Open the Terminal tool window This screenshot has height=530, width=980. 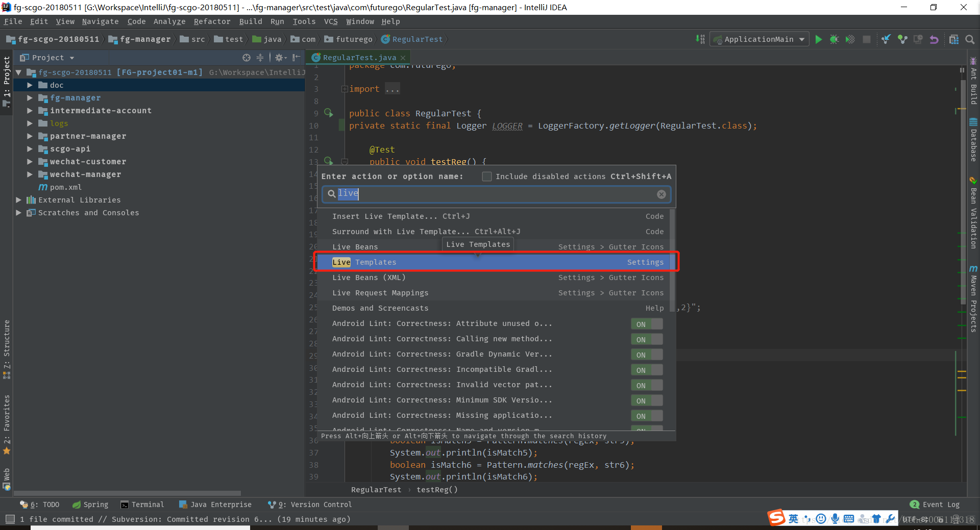click(142, 504)
